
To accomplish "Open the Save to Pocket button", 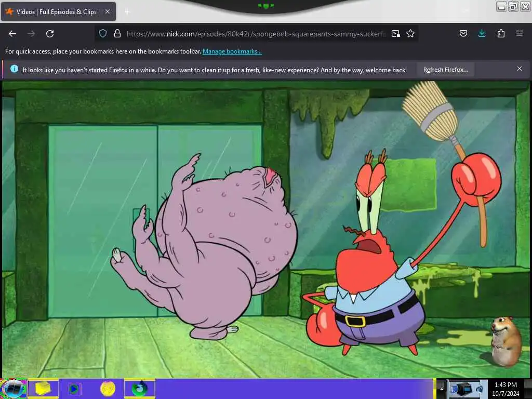I will click(x=463, y=34).
